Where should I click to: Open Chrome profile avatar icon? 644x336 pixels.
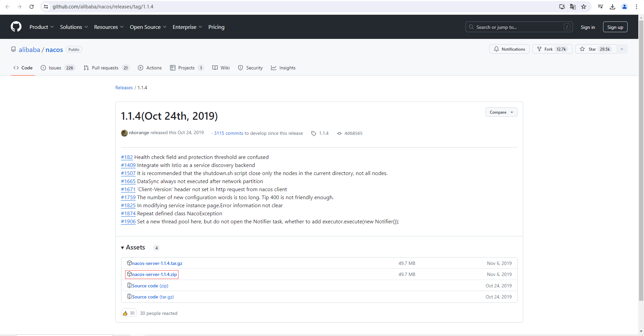625,7
